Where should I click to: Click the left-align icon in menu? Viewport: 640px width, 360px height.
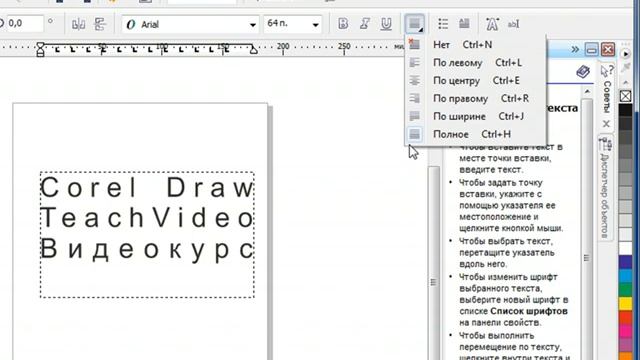click(414, 62)
